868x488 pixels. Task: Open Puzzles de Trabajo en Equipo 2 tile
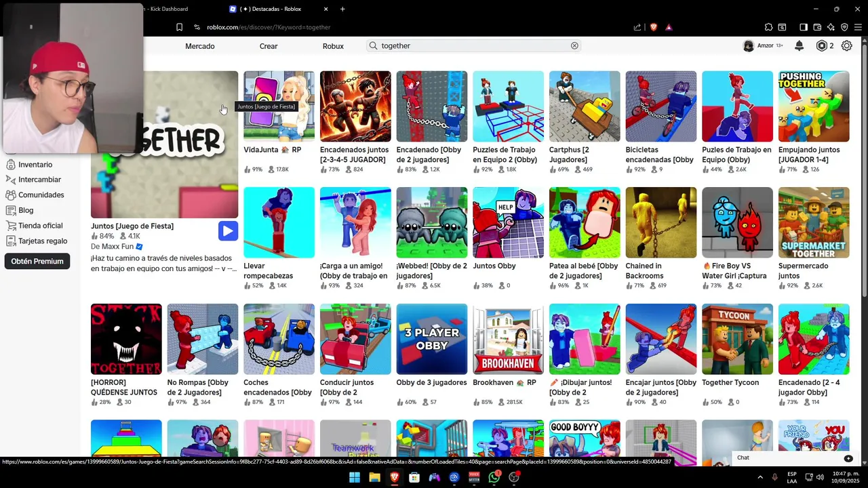click(508, 122)
